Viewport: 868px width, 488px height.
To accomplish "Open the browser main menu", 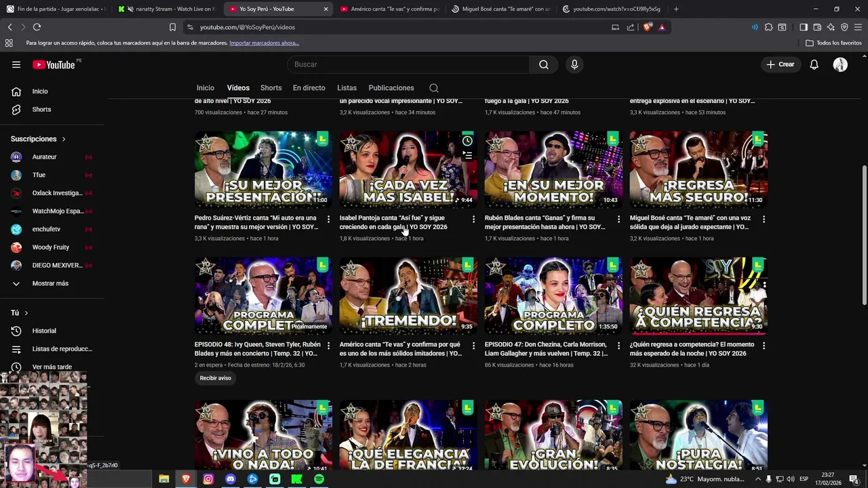I will [x=858, y=27].
